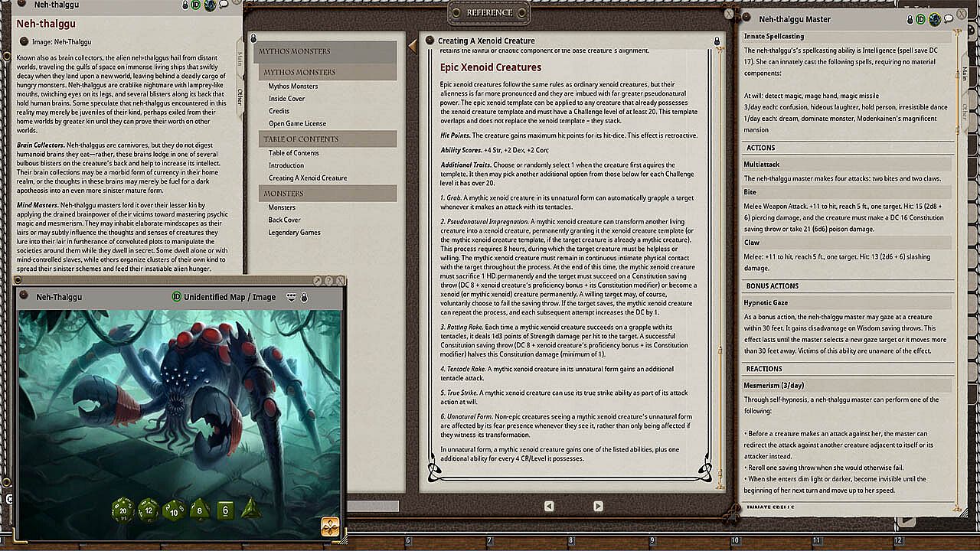This screenshot has height=551, width=980.
Task: Open token portrait in Neh-thalggu Master sheet
Action: (934, 19)
